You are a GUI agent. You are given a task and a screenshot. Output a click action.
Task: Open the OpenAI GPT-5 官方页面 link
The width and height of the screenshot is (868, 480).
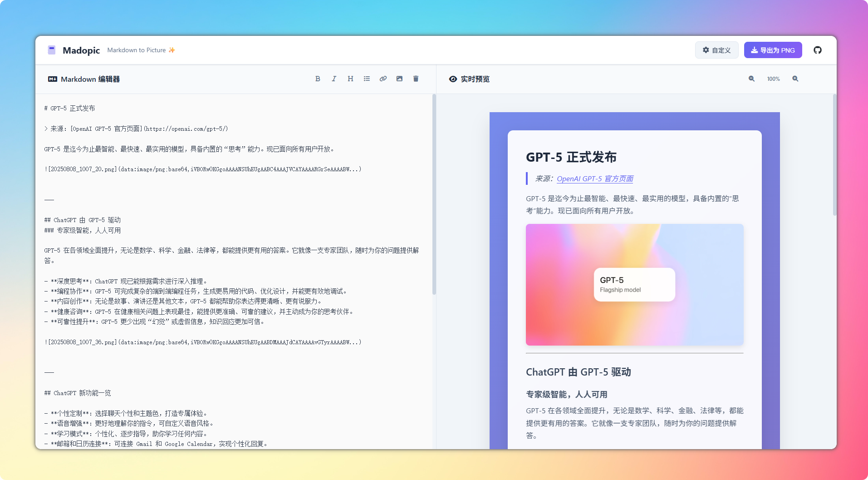tap(595, 178)
